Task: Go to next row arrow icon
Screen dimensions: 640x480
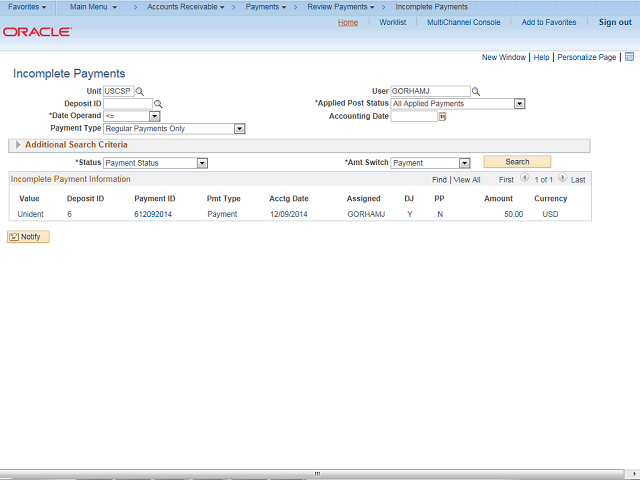Action: point(562,178)
